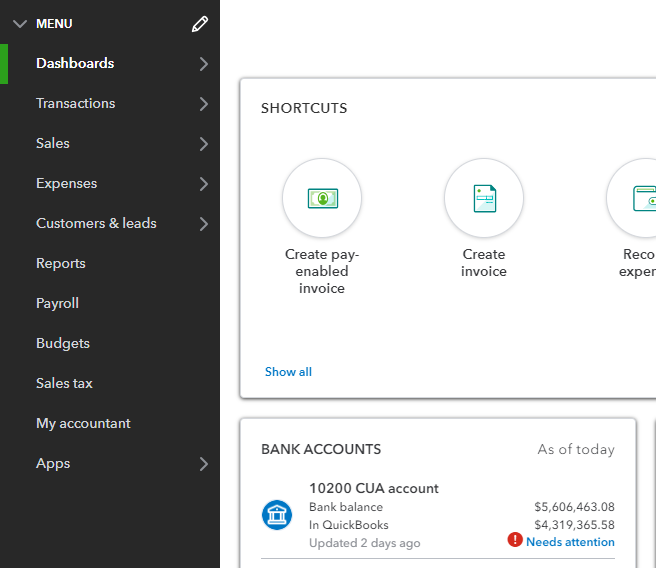The image size is (656, 568).
Task: Open the Create invoice shortcut icon
Action: click(484, 198)
